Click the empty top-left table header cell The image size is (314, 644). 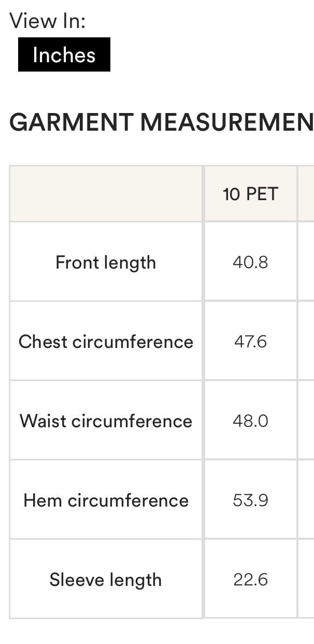tap(106, 194)
